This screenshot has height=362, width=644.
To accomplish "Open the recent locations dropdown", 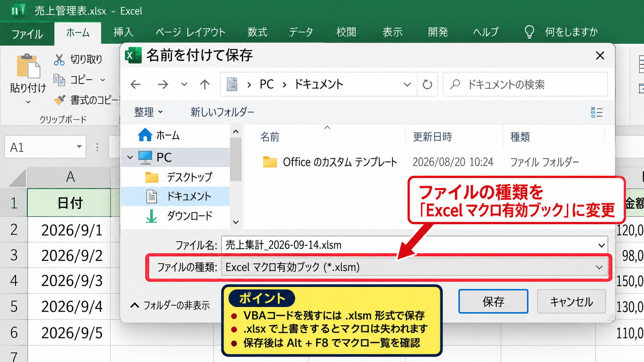I will (x=184, y=84).
